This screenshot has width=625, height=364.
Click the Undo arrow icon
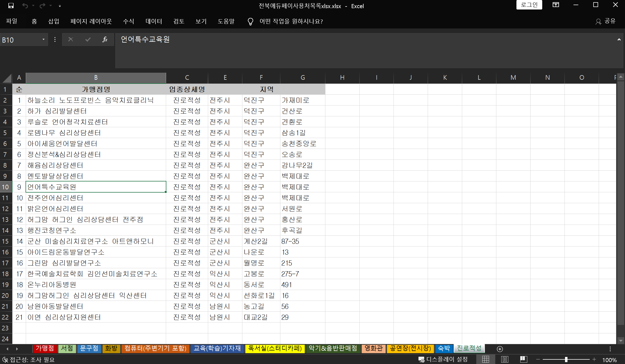[x=25, y=6]
